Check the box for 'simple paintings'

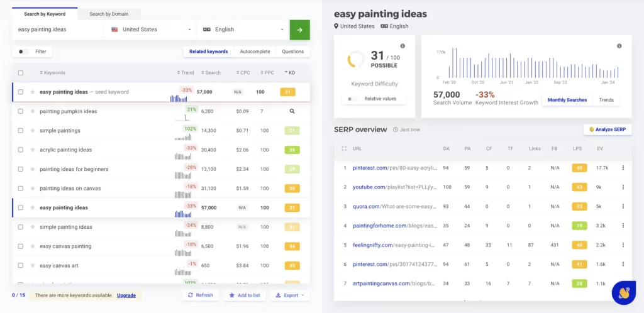(x=21, y=131)
